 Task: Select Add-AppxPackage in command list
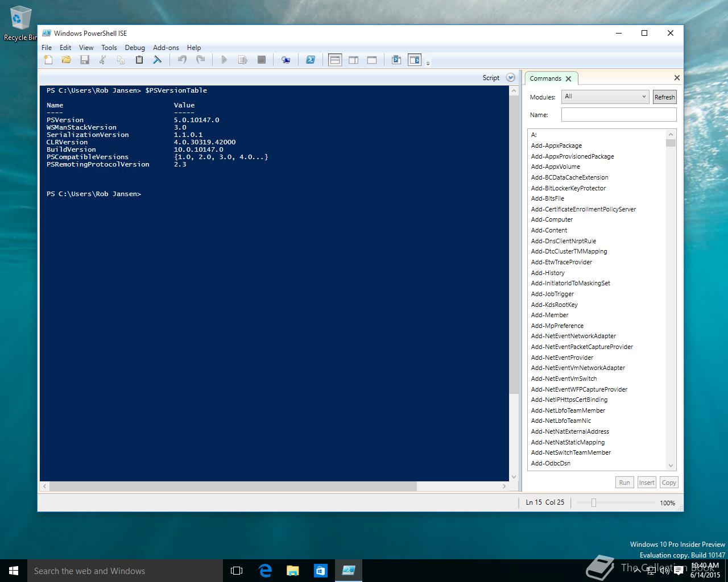[556, 145]
